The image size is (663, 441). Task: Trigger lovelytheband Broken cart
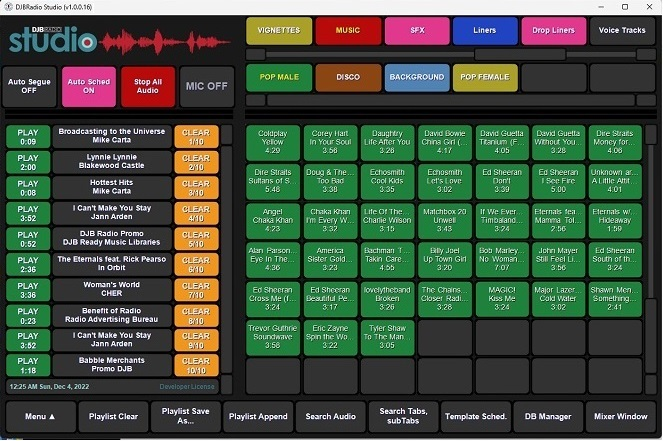(x=387, y=299)
